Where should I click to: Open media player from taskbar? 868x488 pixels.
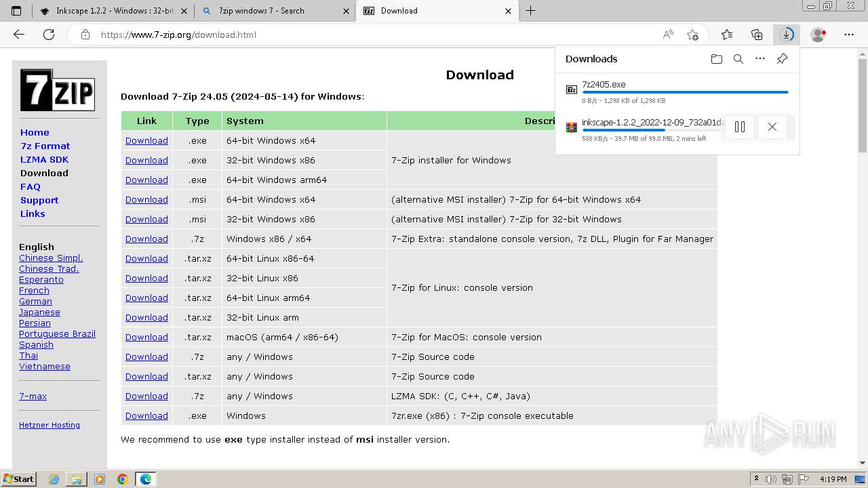click(100, 479)
